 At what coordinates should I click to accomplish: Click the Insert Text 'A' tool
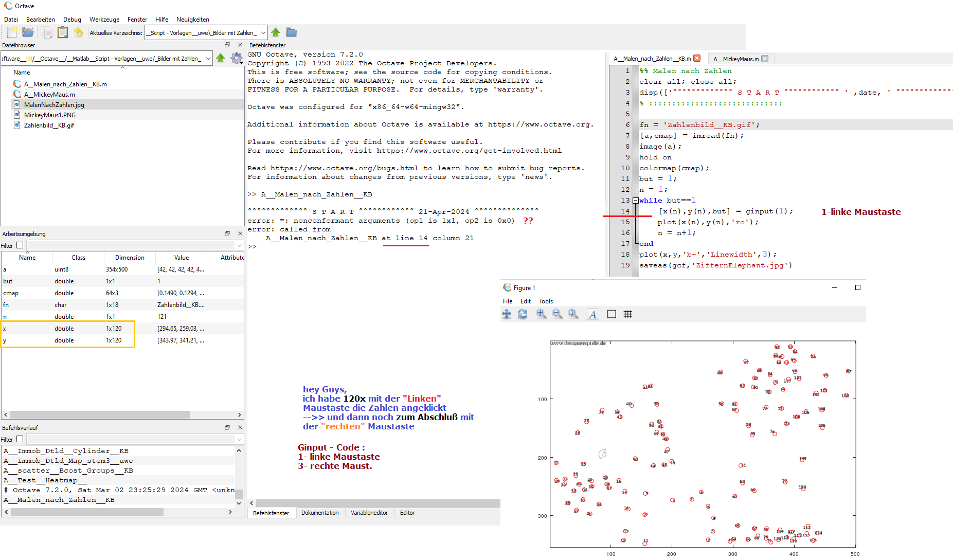(592, 314)
